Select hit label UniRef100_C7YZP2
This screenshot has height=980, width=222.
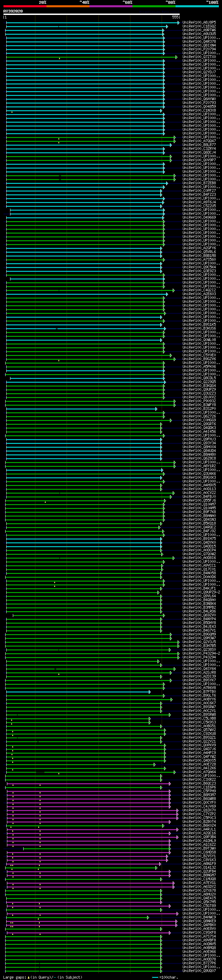[x=199, y=814]
